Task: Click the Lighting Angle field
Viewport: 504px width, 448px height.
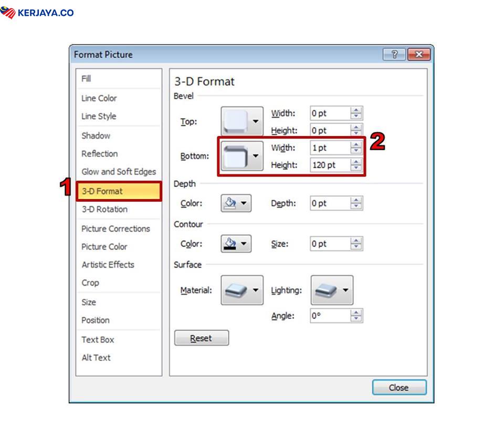Action: coord(330,316)
